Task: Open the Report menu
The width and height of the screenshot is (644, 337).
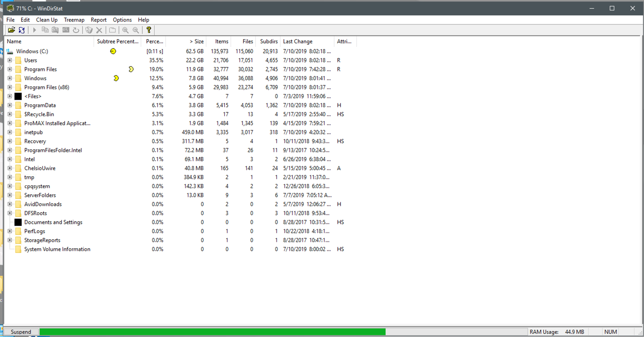Action: click(x=98, y=20)
